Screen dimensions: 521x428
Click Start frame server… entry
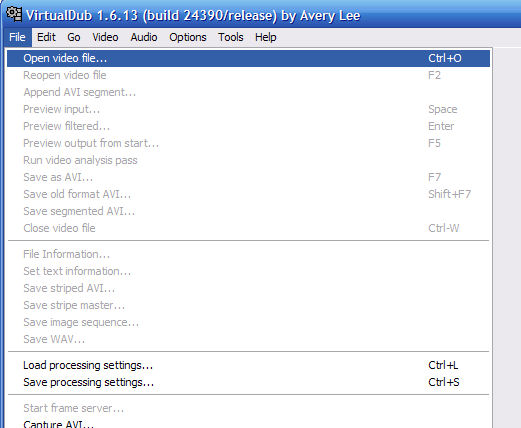[248, 408]
